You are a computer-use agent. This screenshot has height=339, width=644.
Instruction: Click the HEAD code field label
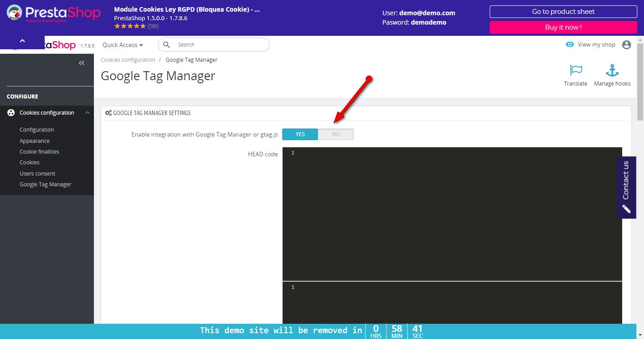click(x=263, y=154)
